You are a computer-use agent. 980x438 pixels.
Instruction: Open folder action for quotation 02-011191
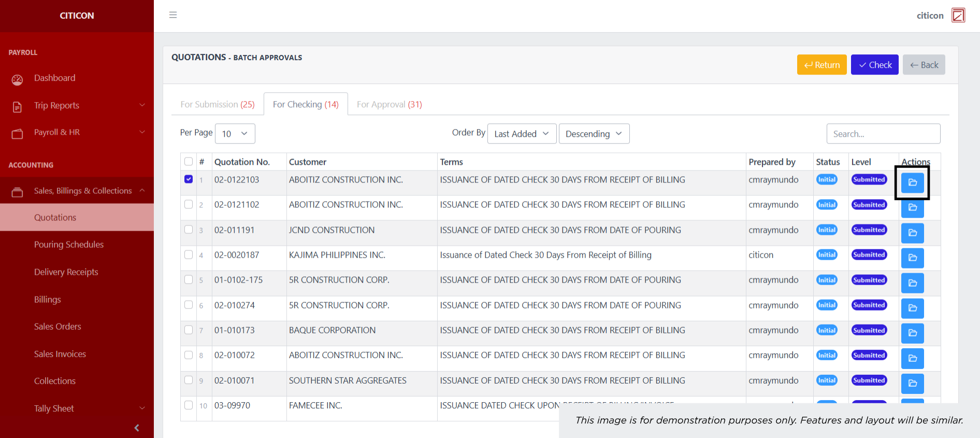coord(912,233)
